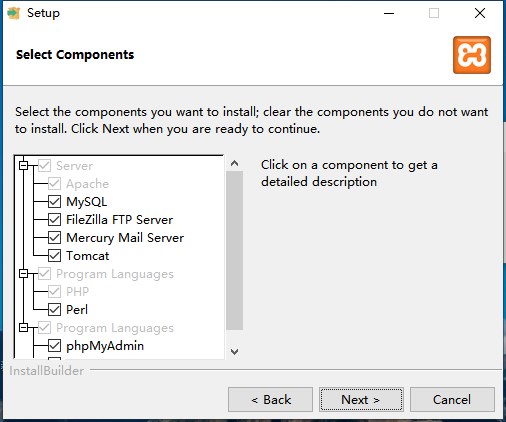Select the Tomcat item label

point(88,256)
